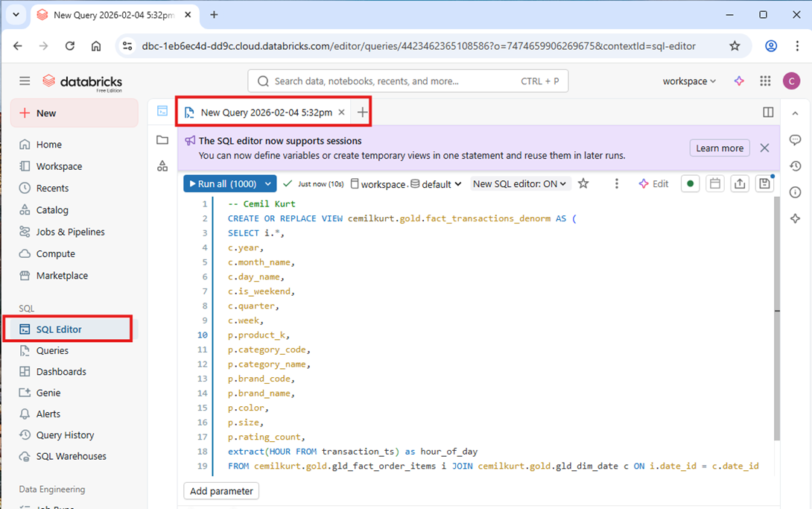Open the Run all dropdown arrow
812x509 pixels.
[x=268, y=184]
